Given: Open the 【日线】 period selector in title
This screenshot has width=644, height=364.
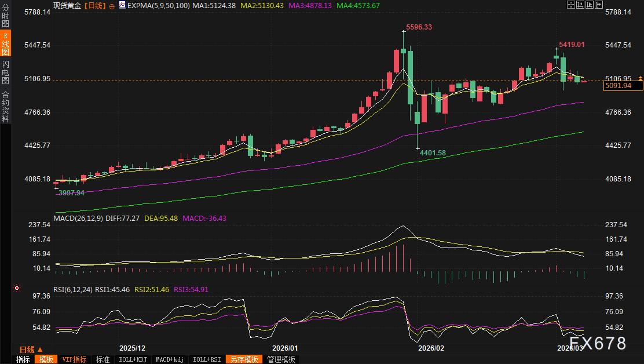Looking at the screenshot, I should coord(95,6).
